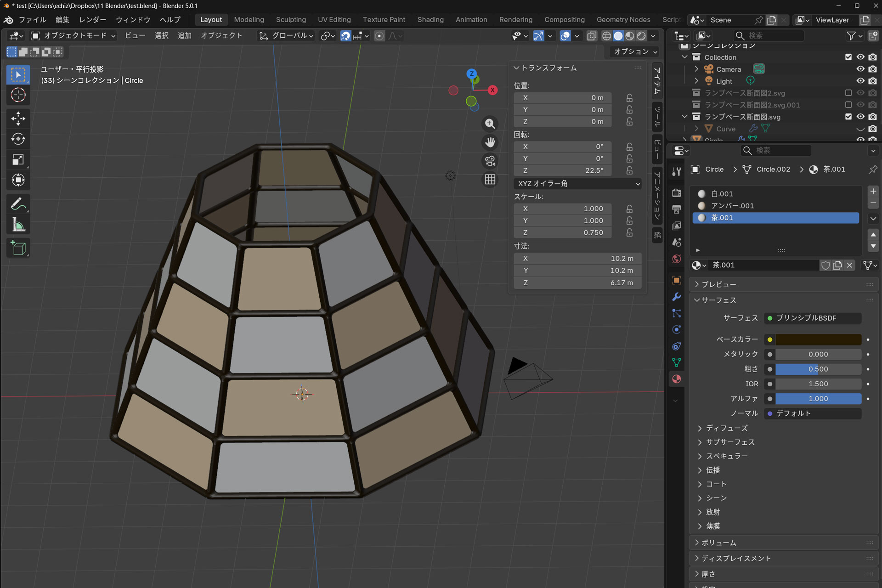Select the Move tool in toolbar
This screenshot has width=882, height=588.
pos(18,119)
